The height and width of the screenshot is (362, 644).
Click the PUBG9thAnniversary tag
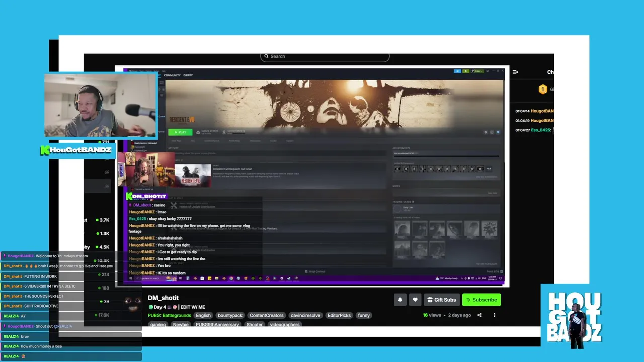coord(217,324)
